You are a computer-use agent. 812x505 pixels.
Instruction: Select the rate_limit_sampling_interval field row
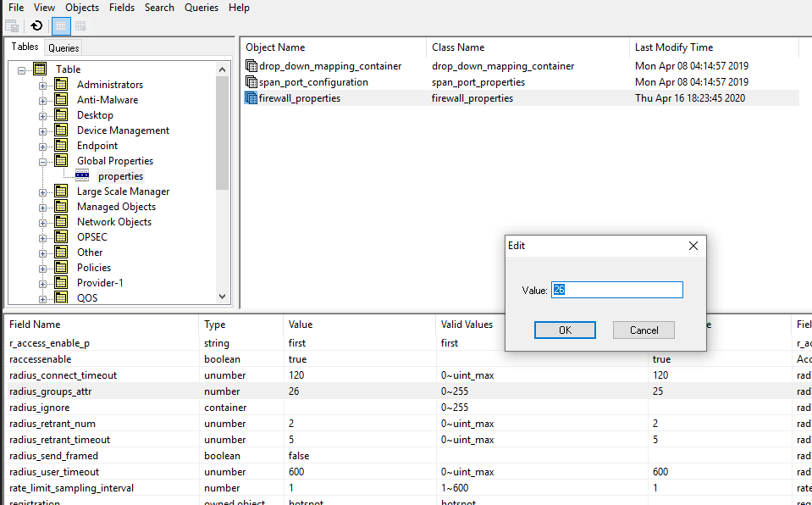tap(406, 488)
